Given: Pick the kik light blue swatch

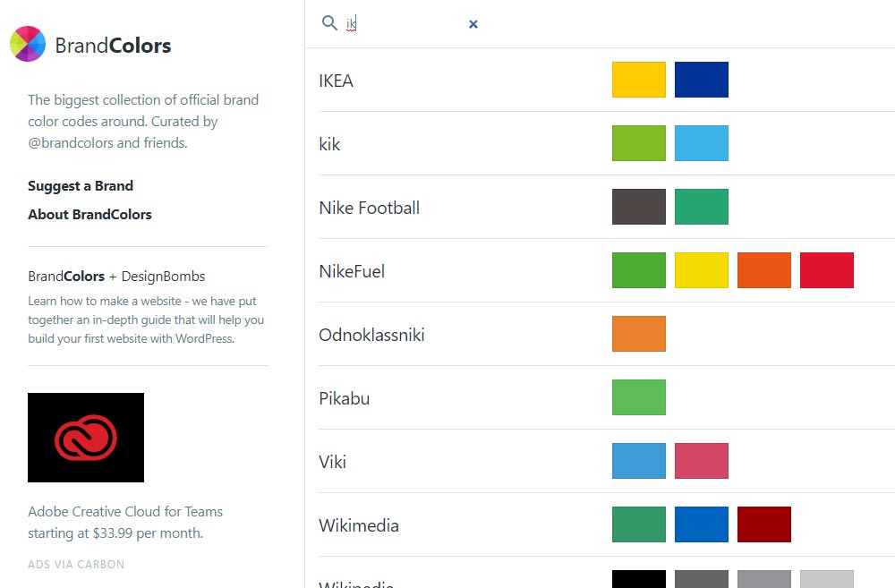Looking at the screenshot, I should [x=702, y=143].
